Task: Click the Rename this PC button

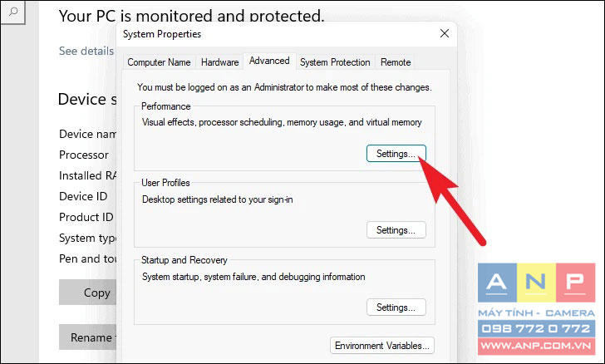Action: click(x=88, y=337)
